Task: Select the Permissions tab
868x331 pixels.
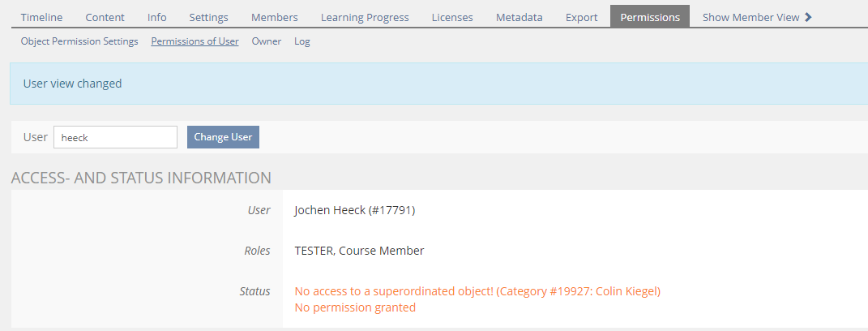Action: [x=650, y=17]
